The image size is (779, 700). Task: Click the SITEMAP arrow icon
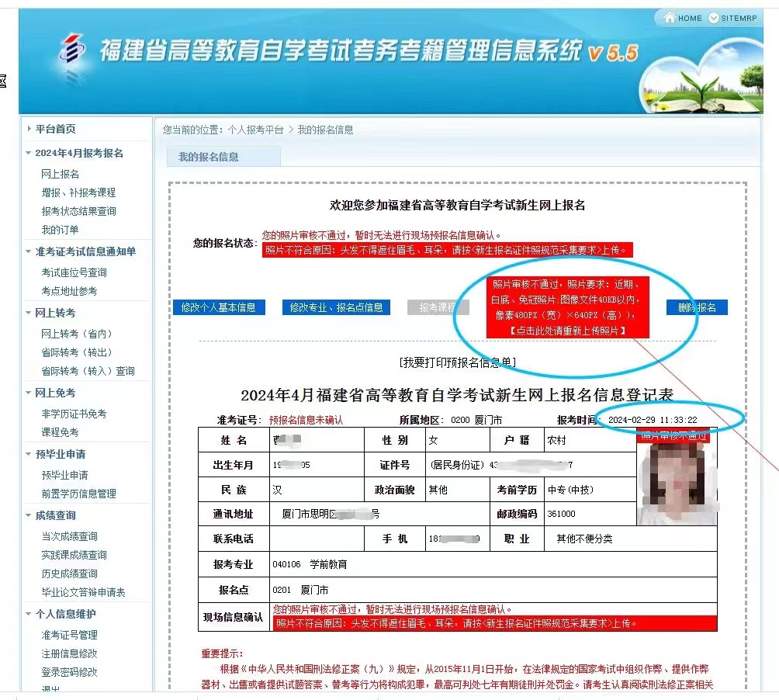click(713, 18)
